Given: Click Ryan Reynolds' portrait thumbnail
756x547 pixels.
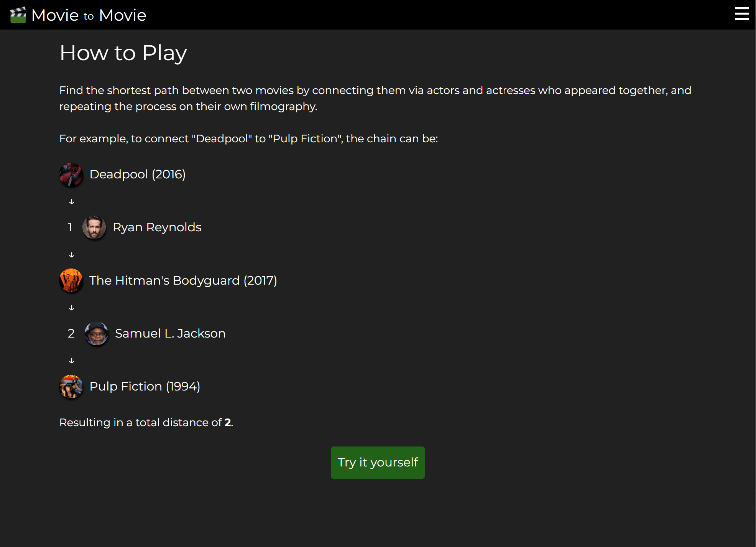Looking at the screenshot, I should (x=94, y=227).
